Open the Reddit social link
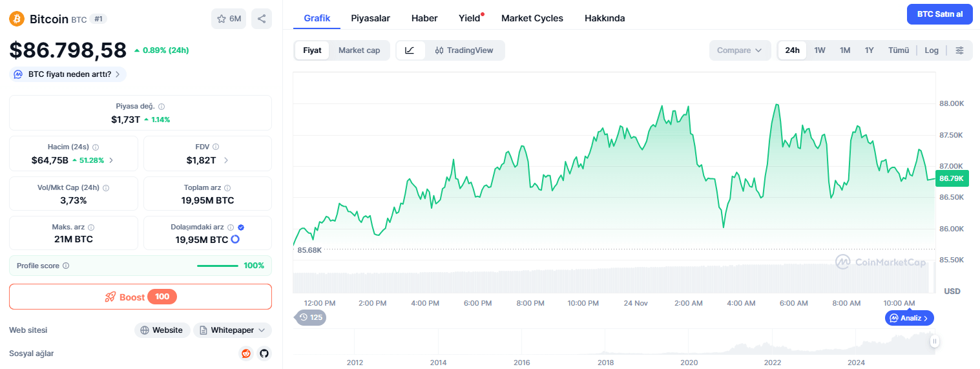Screen dimensions: 980x369 245,353
